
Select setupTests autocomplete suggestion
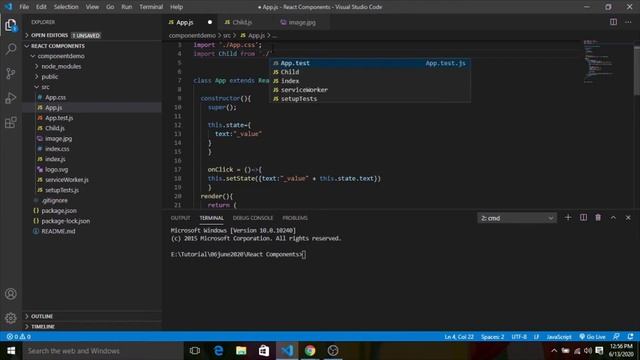(370, 99)
